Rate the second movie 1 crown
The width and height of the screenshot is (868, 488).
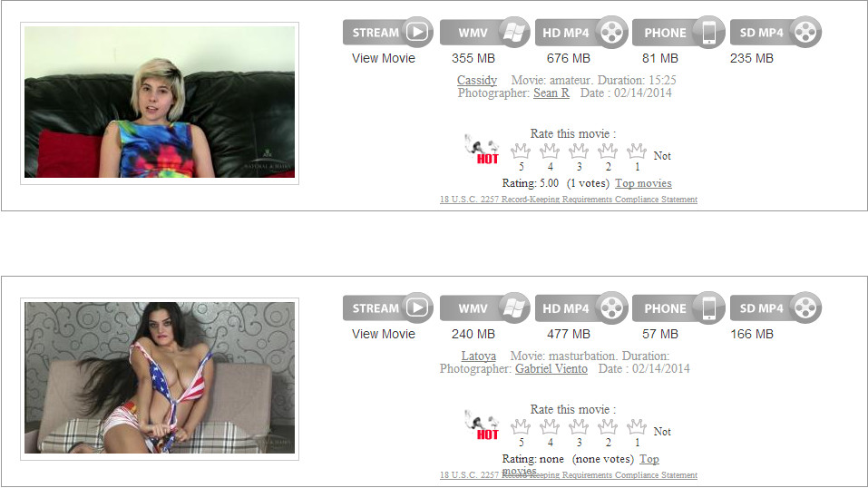click(637, 427)
